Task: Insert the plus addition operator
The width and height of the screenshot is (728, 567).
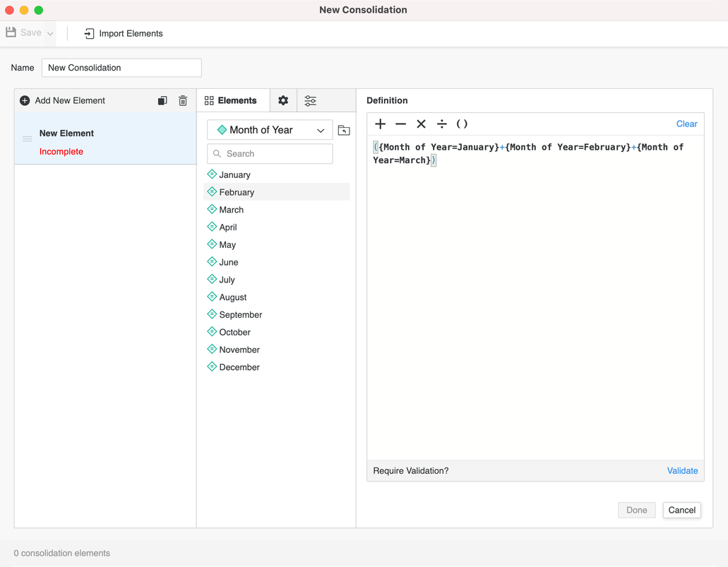Action: (x=381, y=124)
